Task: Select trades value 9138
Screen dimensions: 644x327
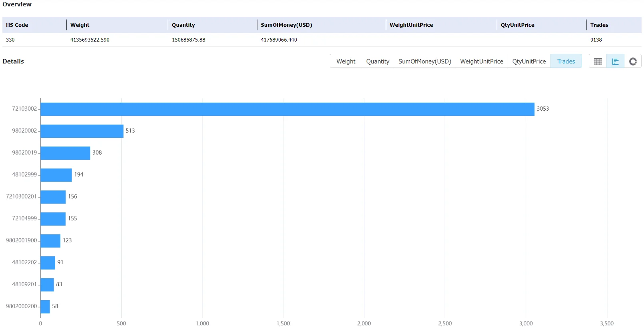Action: pos(596,40)
